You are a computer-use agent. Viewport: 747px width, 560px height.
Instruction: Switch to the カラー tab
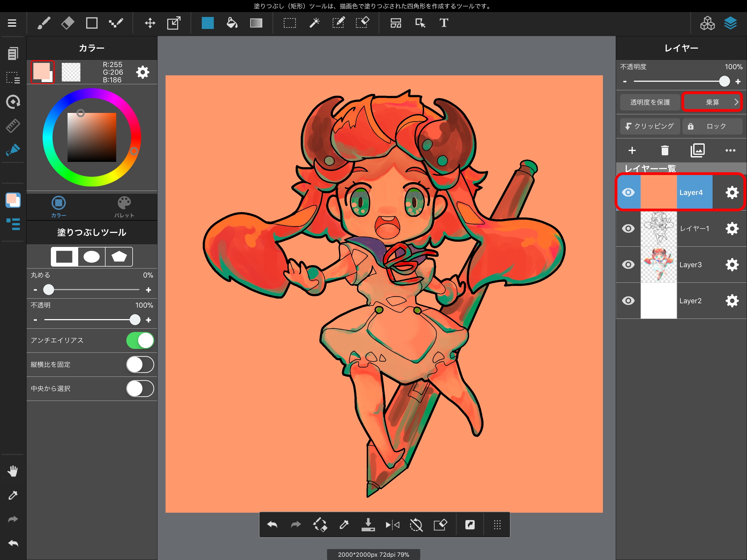[59, 206]
